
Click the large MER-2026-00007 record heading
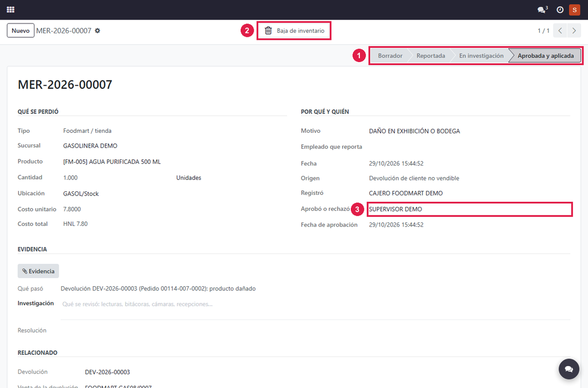coord(65,84)
